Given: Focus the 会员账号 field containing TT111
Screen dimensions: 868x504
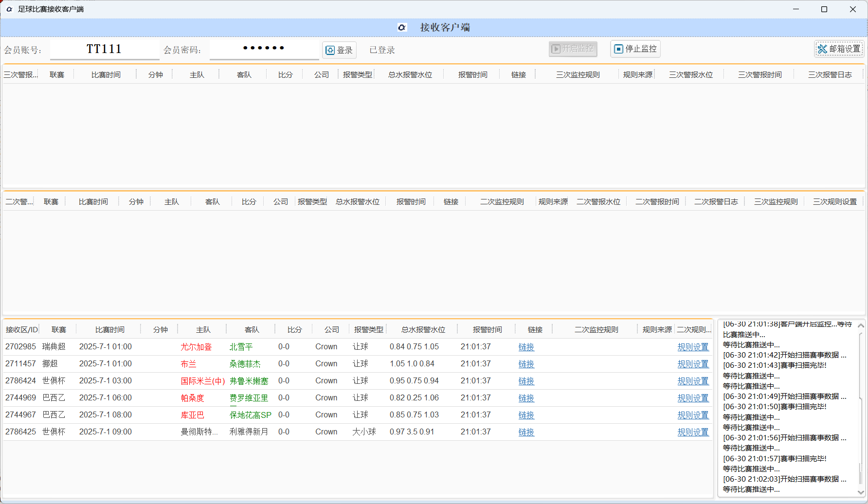Looking at the screenshot, I should tap(104, 49).
